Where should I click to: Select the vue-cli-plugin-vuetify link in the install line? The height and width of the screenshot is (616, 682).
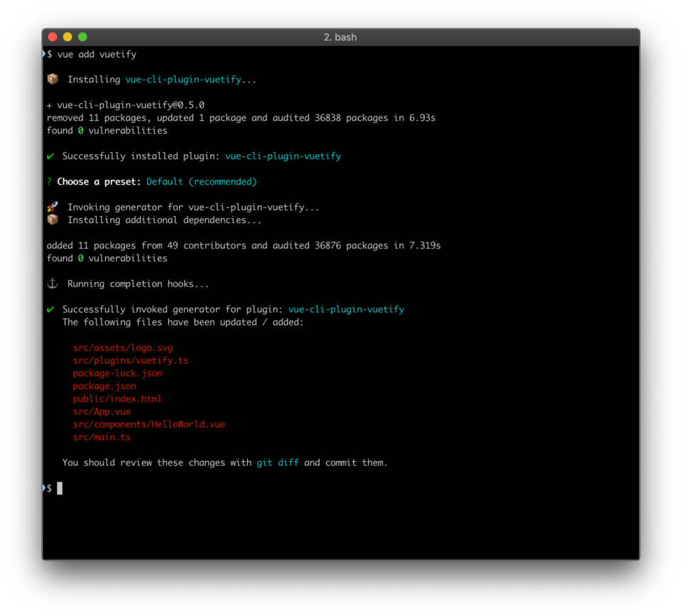click(x=183, y=79)
